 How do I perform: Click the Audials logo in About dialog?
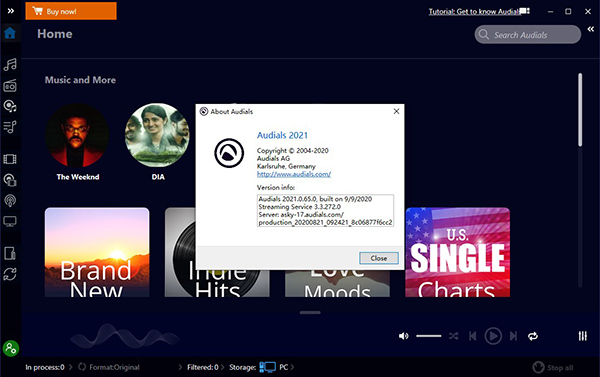pos(229,153)
